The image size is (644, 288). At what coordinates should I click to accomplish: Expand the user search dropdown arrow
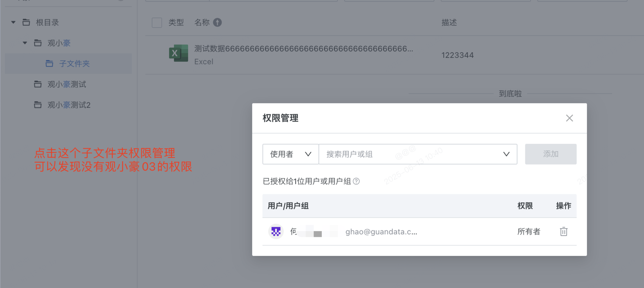click(506, 154)
